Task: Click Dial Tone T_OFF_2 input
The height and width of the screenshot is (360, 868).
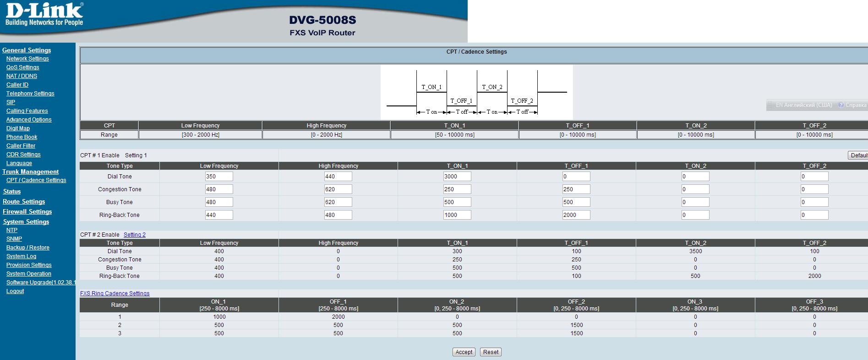Action: click(x=814, y=177)
